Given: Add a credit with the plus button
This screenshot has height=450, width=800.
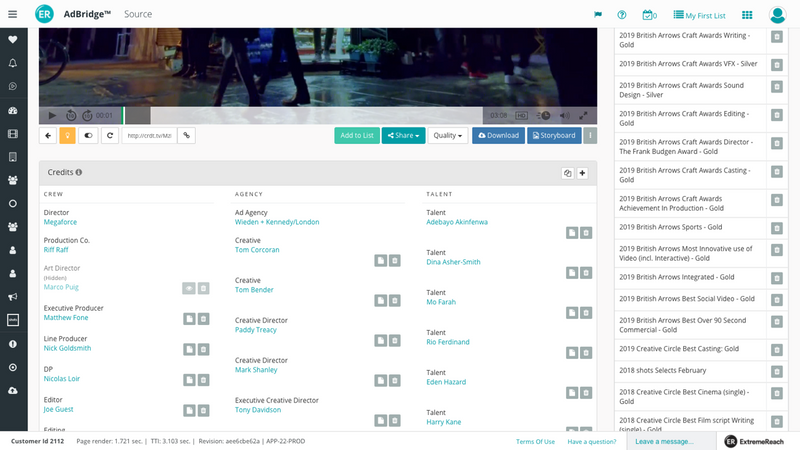Looking at the screenshot, I should 582,173.
